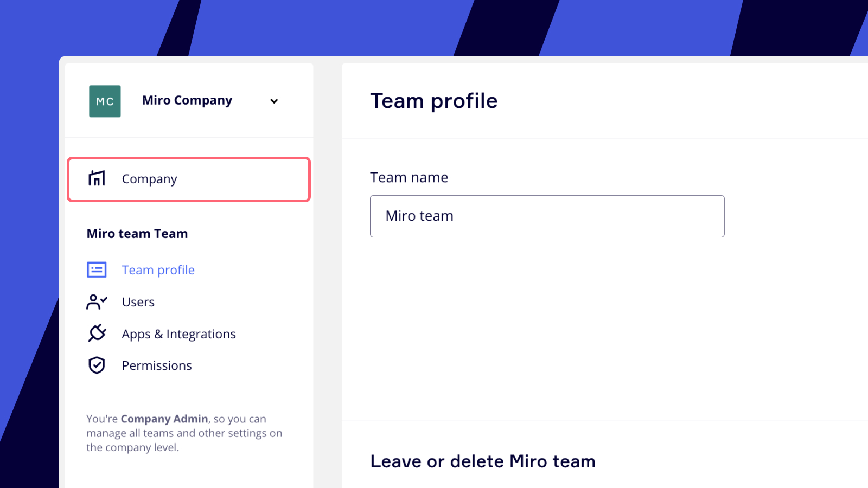Viewport: 868px width, 488px height.
Task: Click the Team profile page heading
Action: [433, 101]
